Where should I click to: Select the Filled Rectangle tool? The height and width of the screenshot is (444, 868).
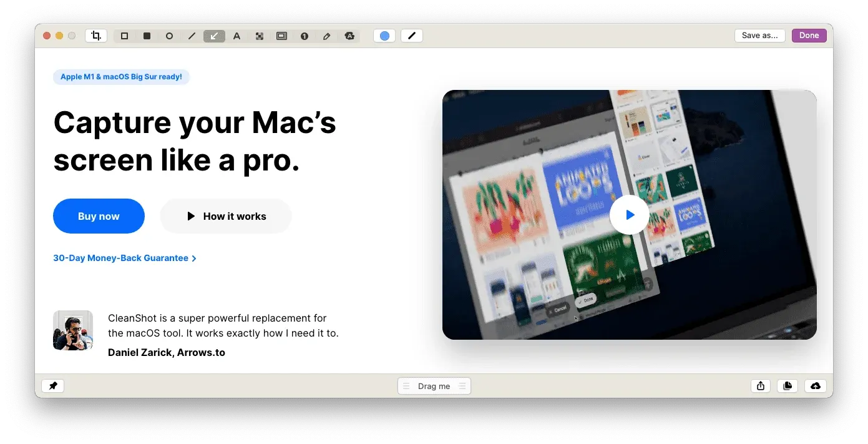(147, 36)
